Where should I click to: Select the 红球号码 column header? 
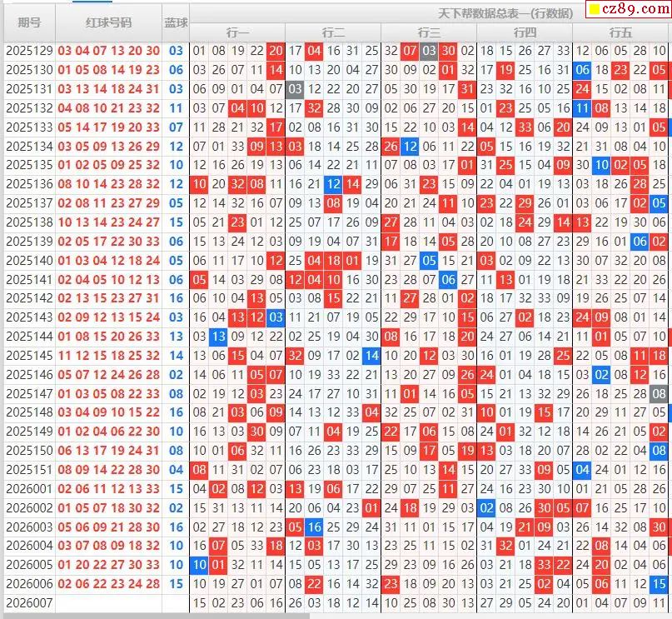click(x=108, y=22)
